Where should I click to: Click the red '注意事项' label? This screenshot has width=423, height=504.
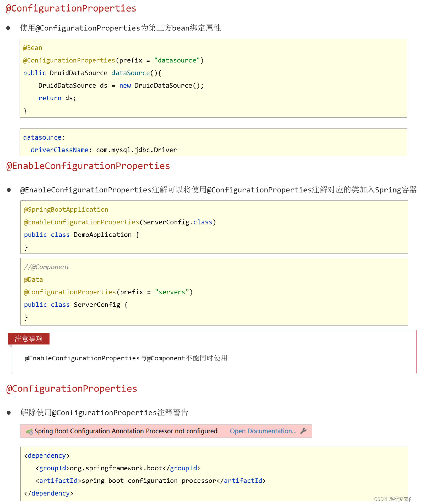click(x=29, y=338)
